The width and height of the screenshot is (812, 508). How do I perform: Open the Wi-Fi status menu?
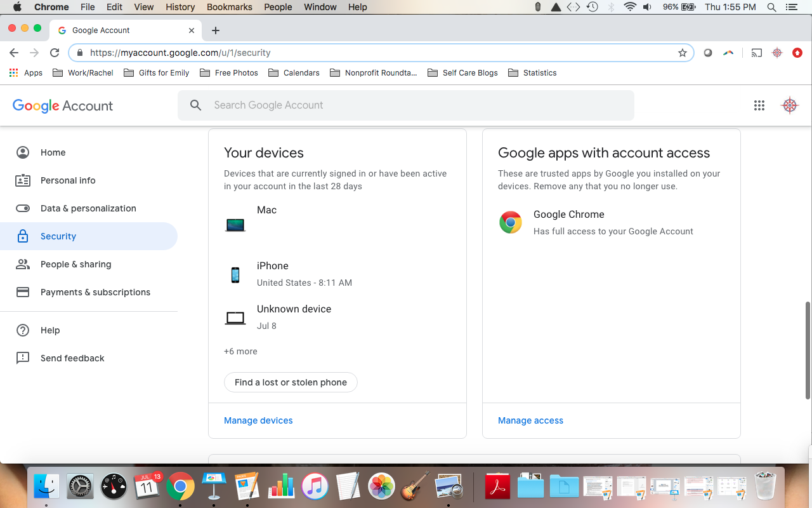tap(629, 7)
